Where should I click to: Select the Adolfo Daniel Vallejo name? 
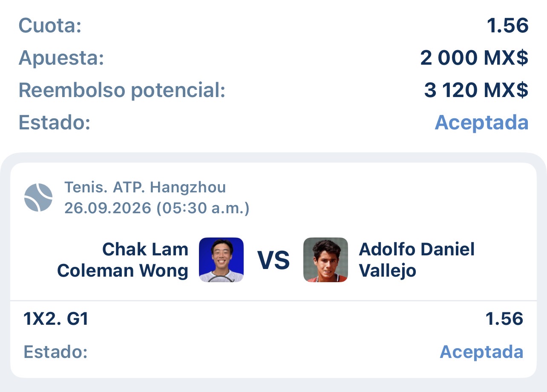click(x=417, y=260)
